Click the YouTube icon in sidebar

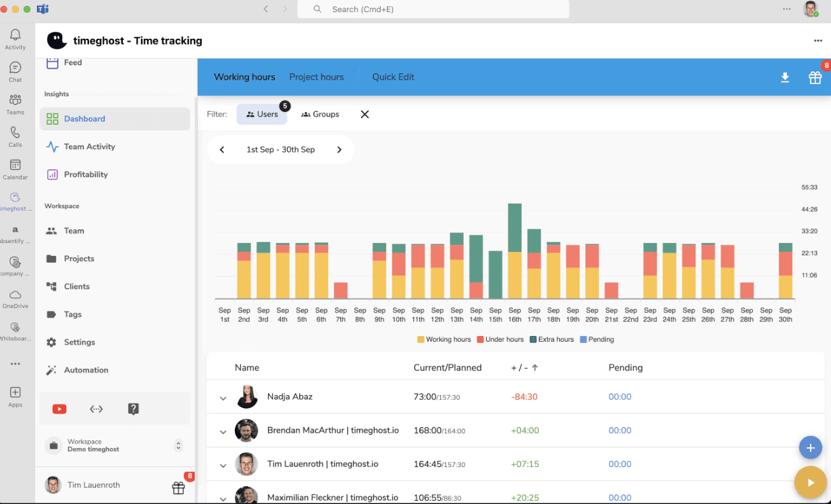coord(59,409)
